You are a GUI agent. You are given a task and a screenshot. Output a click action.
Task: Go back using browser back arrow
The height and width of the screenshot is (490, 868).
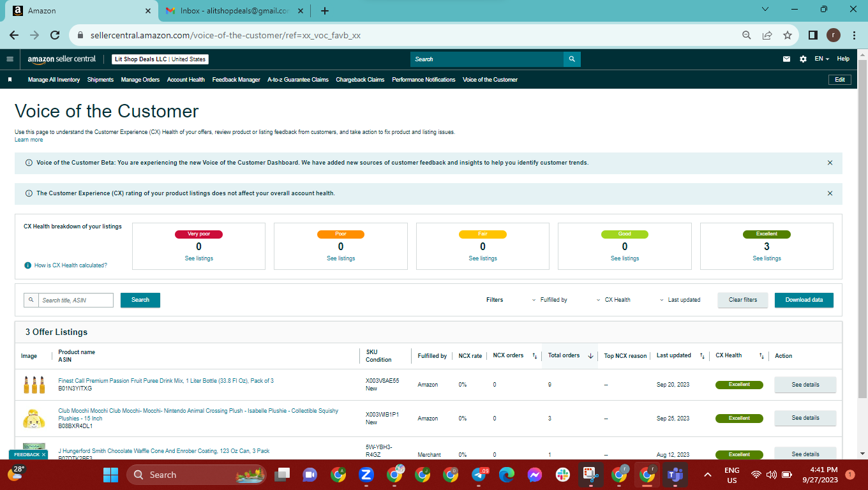[x=14, y=36]
